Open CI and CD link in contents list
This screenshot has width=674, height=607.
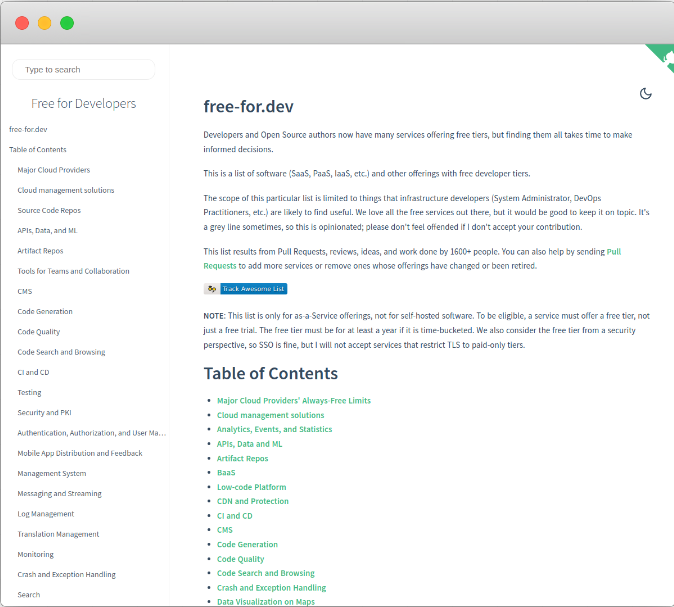235,516
